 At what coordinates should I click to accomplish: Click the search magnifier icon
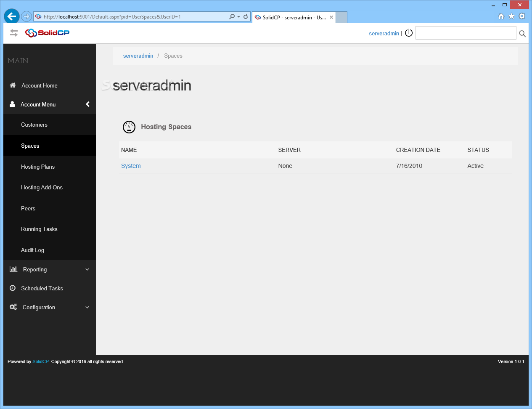pyautogui.click(x=522, y=34)
